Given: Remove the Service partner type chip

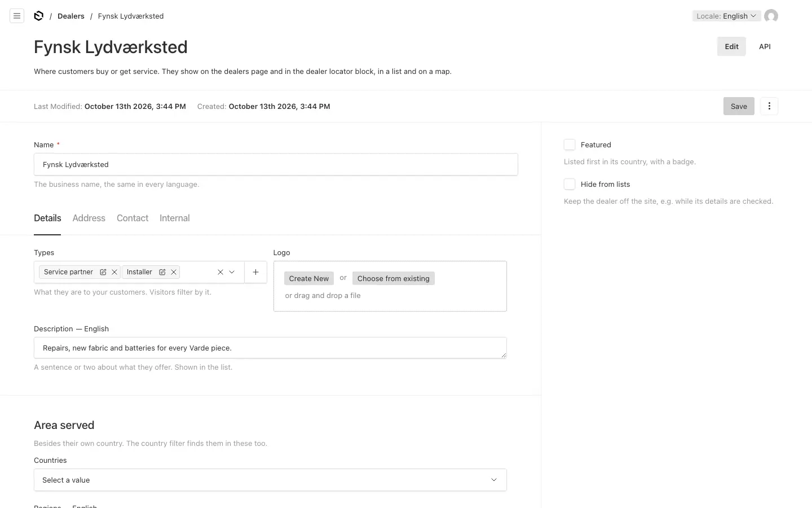Looking at the screenshot, I should point(114,272).
